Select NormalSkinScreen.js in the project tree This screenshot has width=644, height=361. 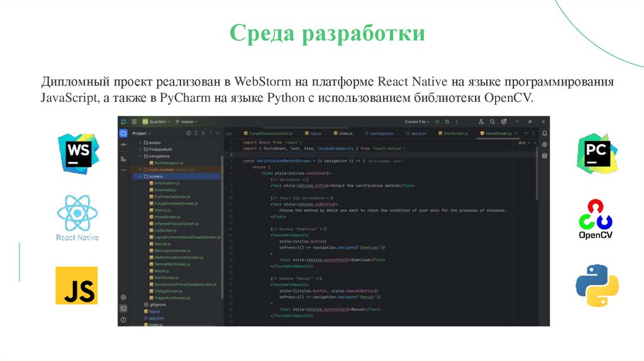pyautogui.click(x=170, y=264)
